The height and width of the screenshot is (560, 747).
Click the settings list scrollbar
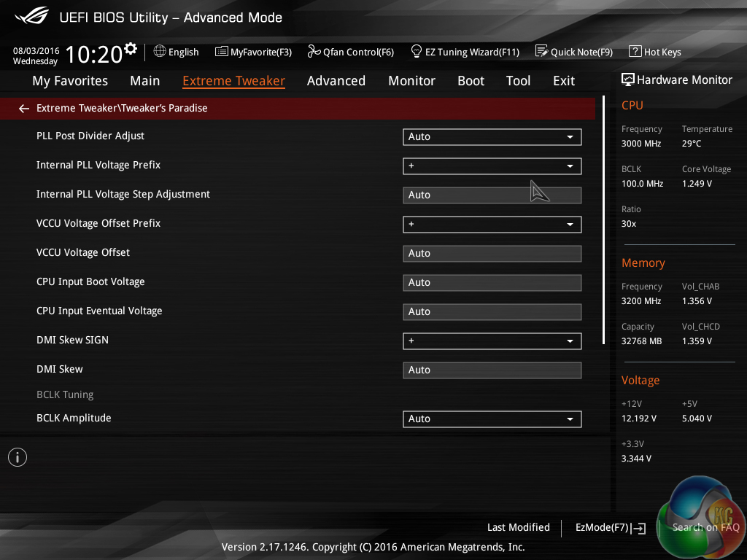click(603, 219)
